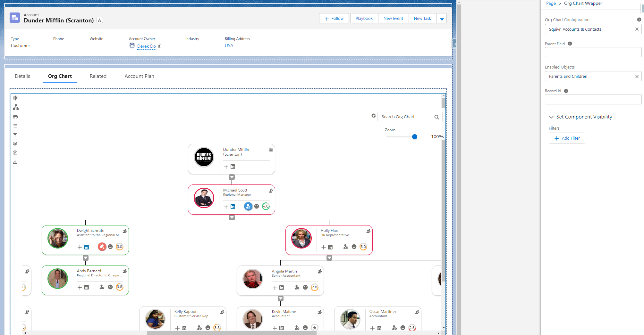Click the info icon next to Record Id
Screen dimensions: 644x335
[566, 91]
